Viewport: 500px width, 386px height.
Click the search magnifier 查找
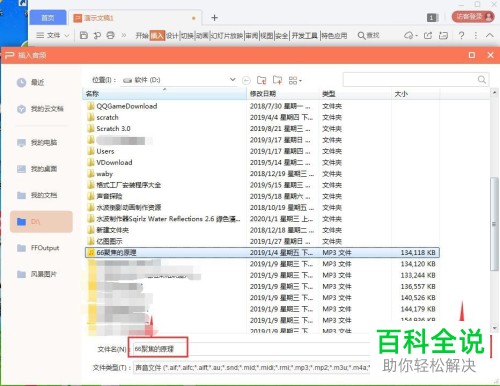tap(368, 35)
